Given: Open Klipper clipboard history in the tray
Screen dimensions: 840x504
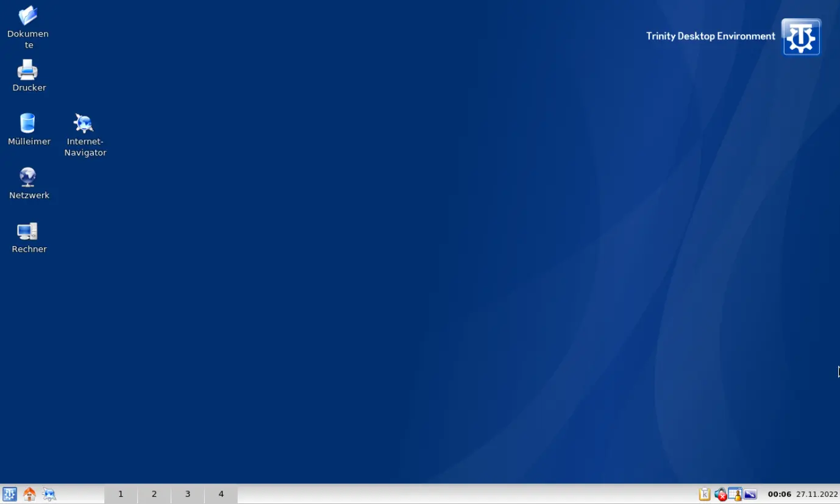Looking at the screenshot, I should (x=704, y=494).
